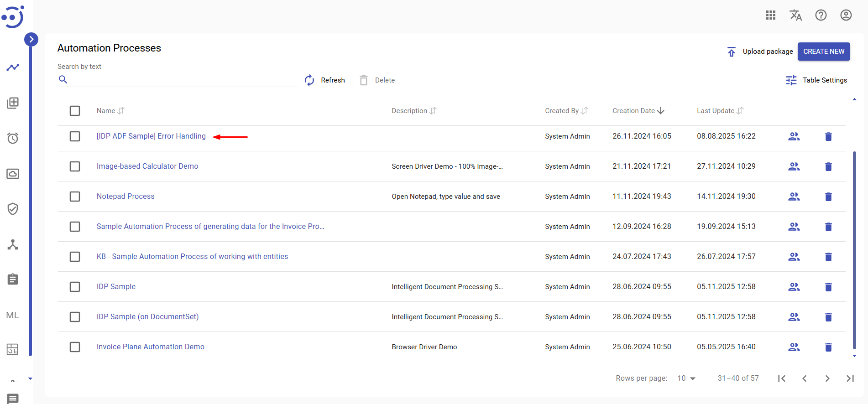The image size is (868, 404).
Task: Open the language translation icon
Action: coord(796,15)
